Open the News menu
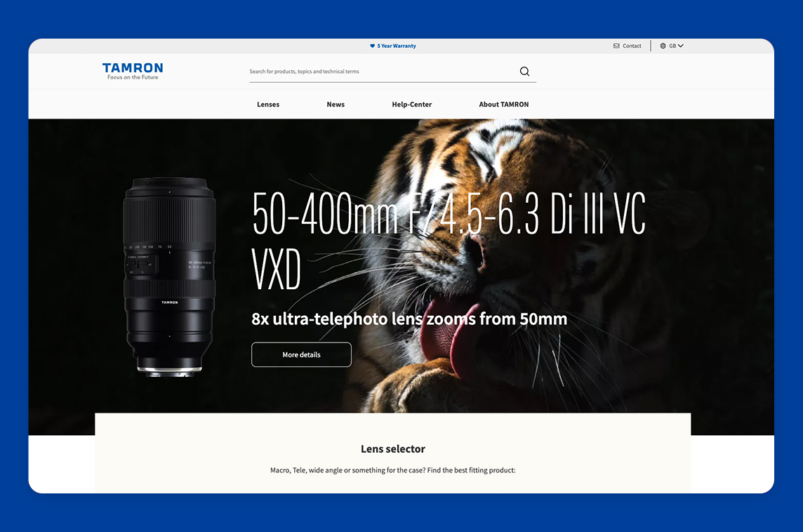 point(336,104)
